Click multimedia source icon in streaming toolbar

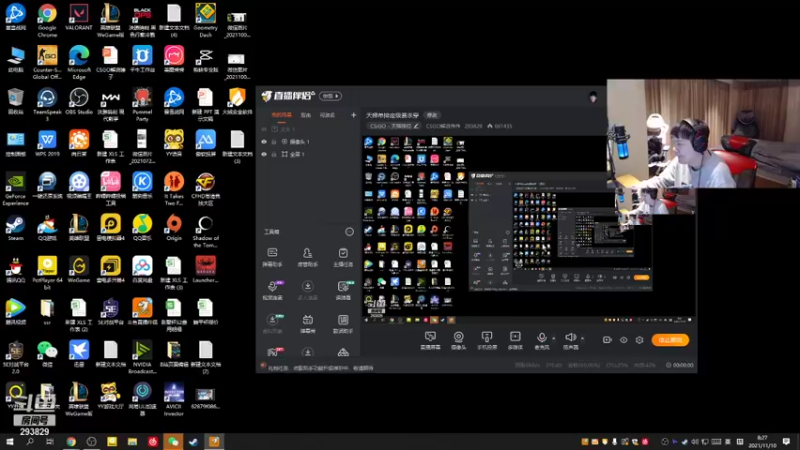pos(515,340)
